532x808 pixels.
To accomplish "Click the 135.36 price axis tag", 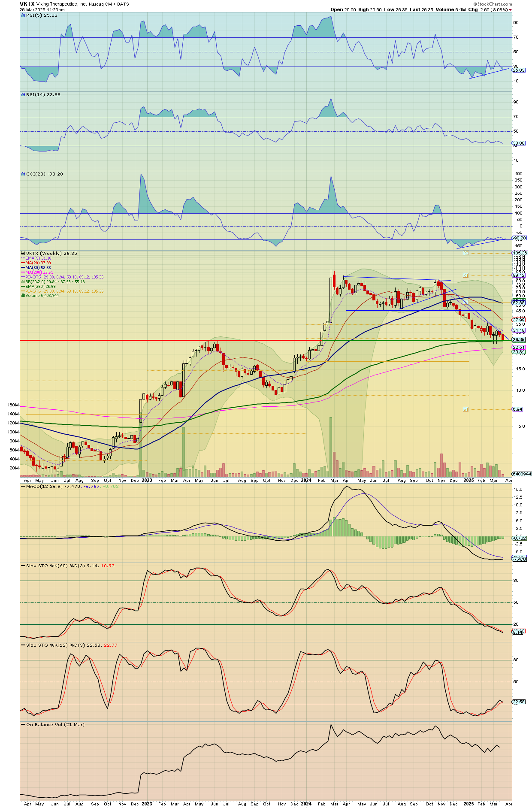I will click(x=520, y=253).
